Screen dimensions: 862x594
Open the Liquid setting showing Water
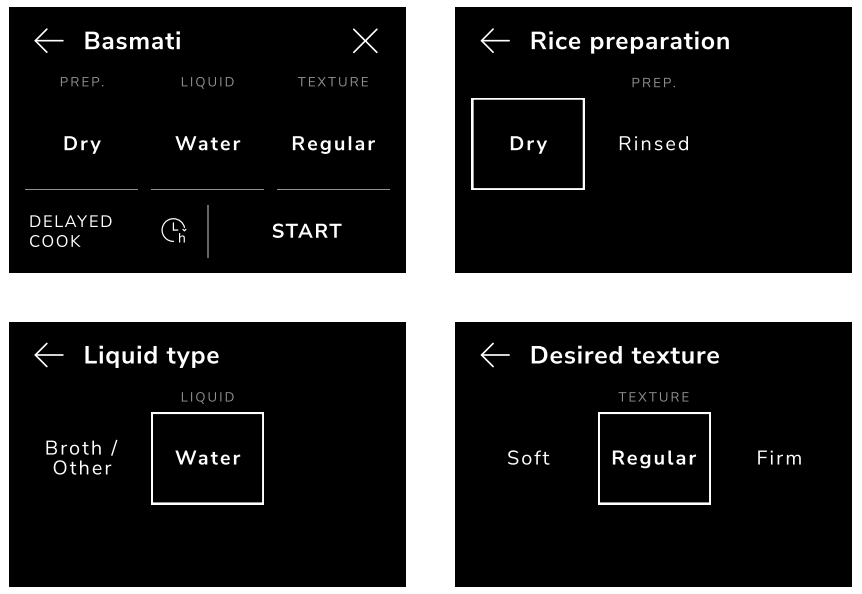pos(208,144)
